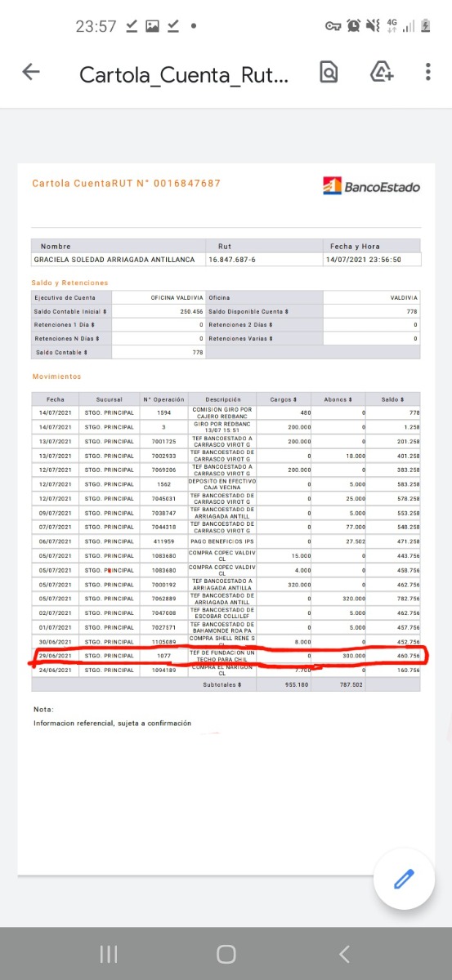Screen dimensions: 452x980
Task: Open the three-dot more options menu
Action: click(x=427, y=72)
